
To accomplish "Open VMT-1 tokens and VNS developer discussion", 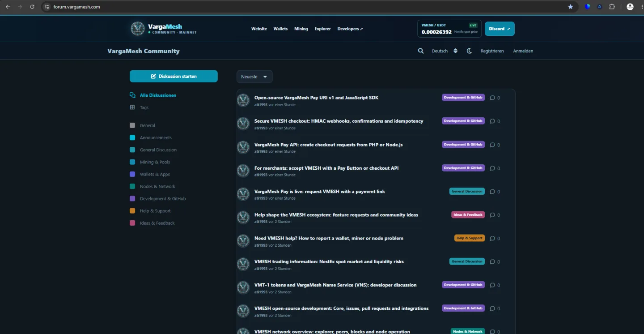I will 335,285.
